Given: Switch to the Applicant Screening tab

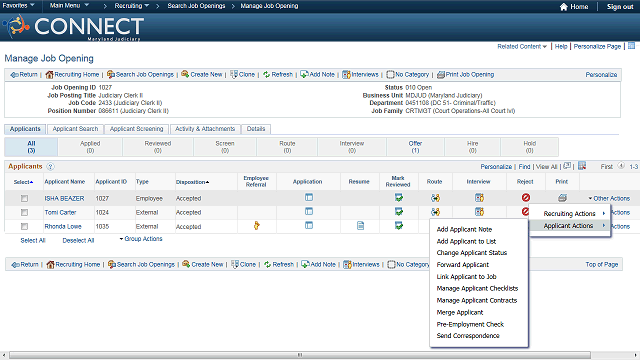Looking at the screenshot, I should (x=136, y=129).
